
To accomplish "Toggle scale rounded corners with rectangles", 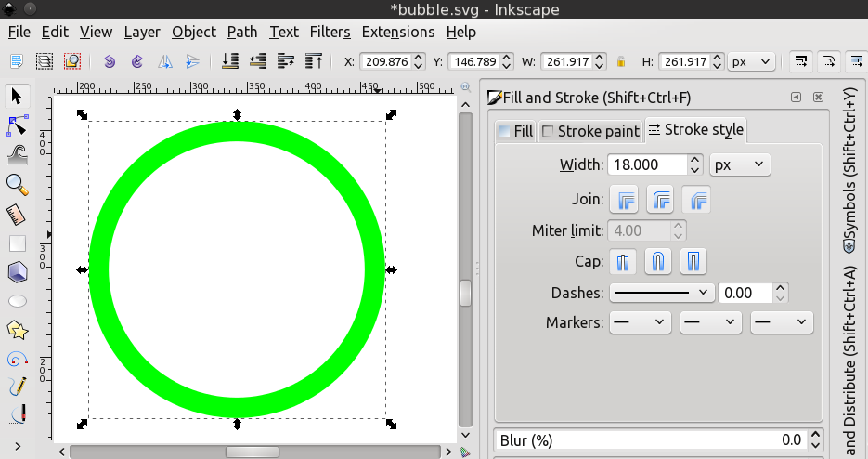I will point(829,61).
